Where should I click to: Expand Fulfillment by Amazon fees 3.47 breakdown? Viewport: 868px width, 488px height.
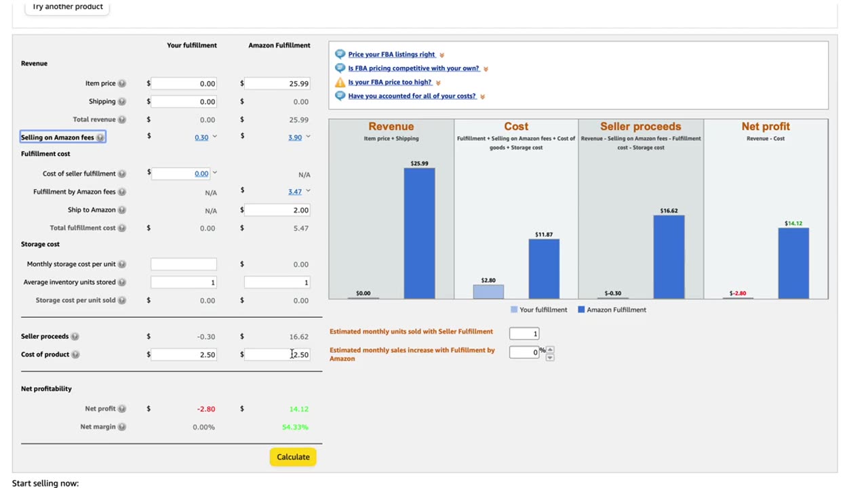point(308,192)
